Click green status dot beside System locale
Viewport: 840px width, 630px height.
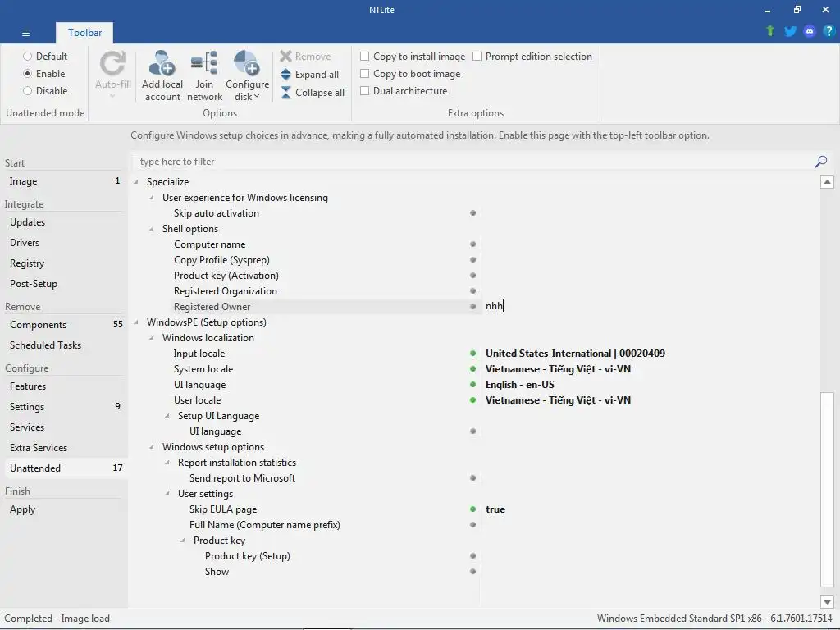[472, 369]
